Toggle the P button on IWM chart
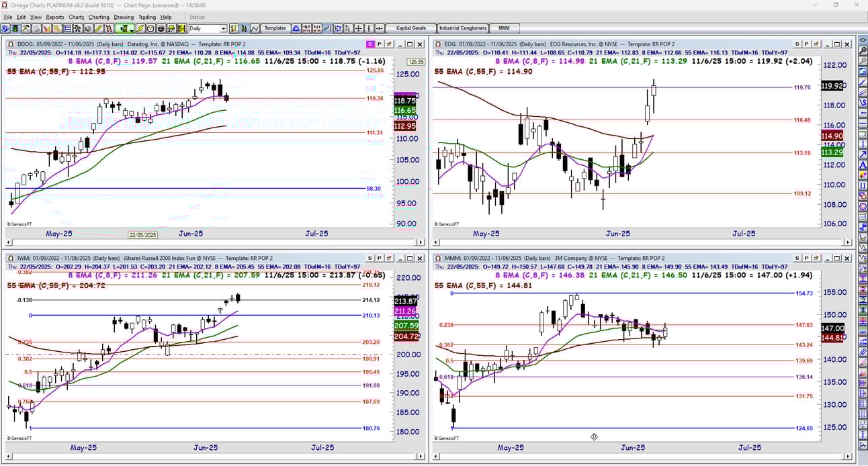 point(379,258)
